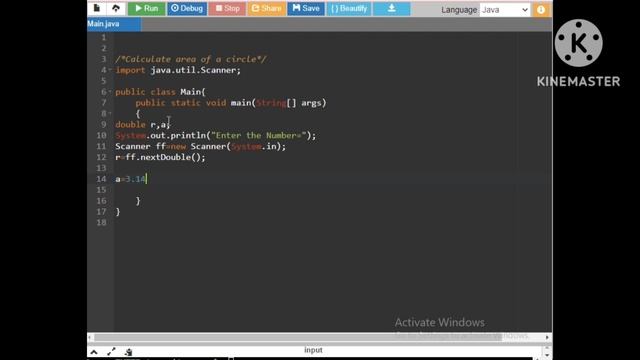Click line number 13 in gutter
This screenshot has height=360, width=640.
coord(101,168)
